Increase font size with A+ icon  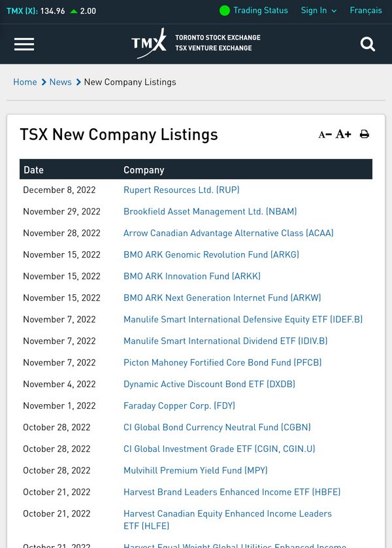[x=343, y=134]
